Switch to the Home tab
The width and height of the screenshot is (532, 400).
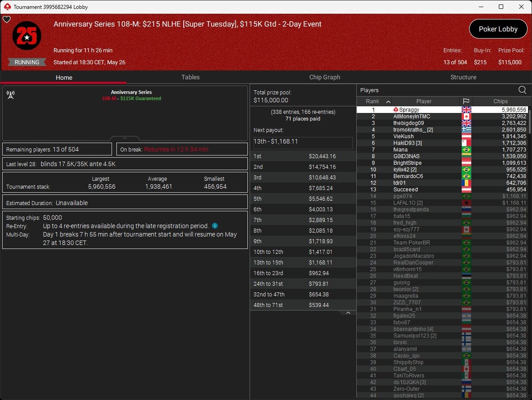coord(64,78)
